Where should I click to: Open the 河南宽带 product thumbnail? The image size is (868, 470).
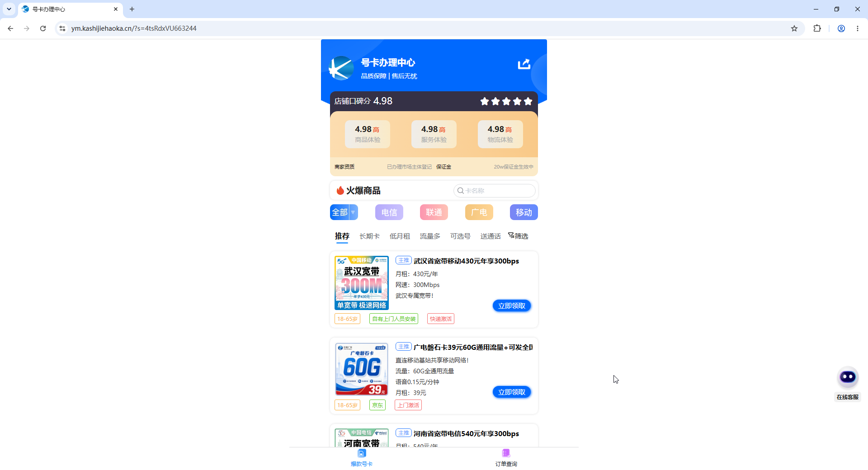click(x=362, y=438)
